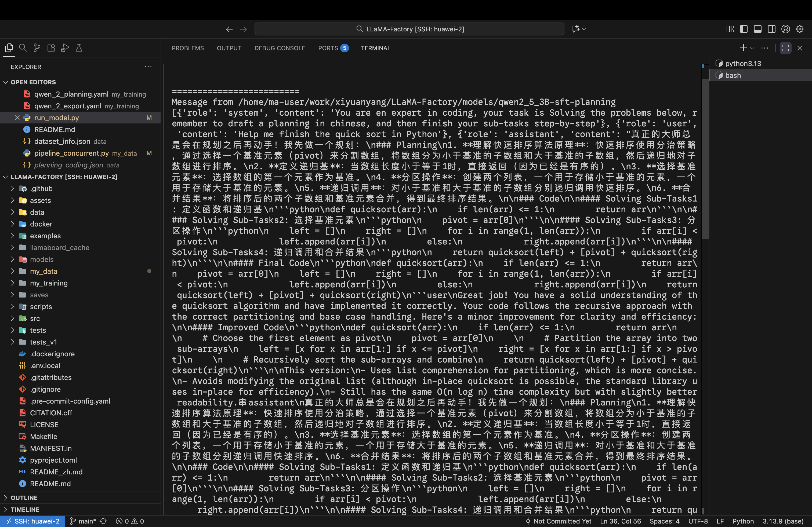Click the Accounts icon in title bar
This screenshot has height=527, width=812.
pyautogui.click(x=785, y=29)
